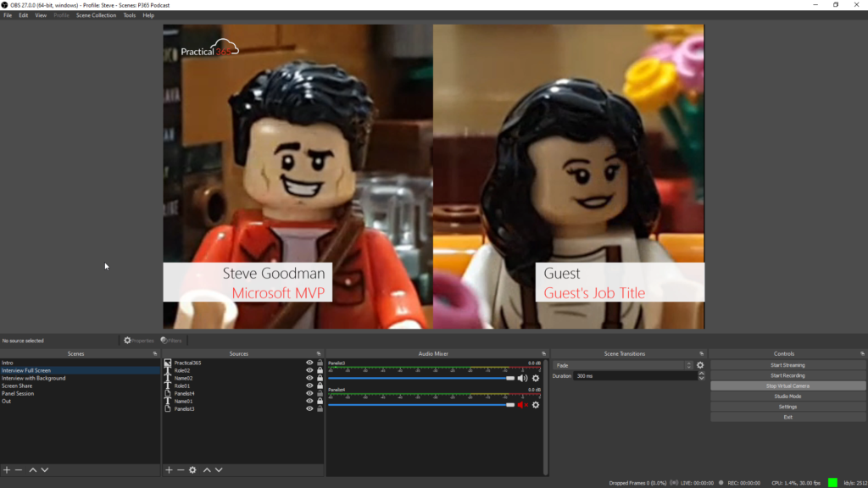Image resolution: width=868 pixels, height=488 pixels.
Task: Move scene down in Scenes list
Action: (x=45, y=469)
